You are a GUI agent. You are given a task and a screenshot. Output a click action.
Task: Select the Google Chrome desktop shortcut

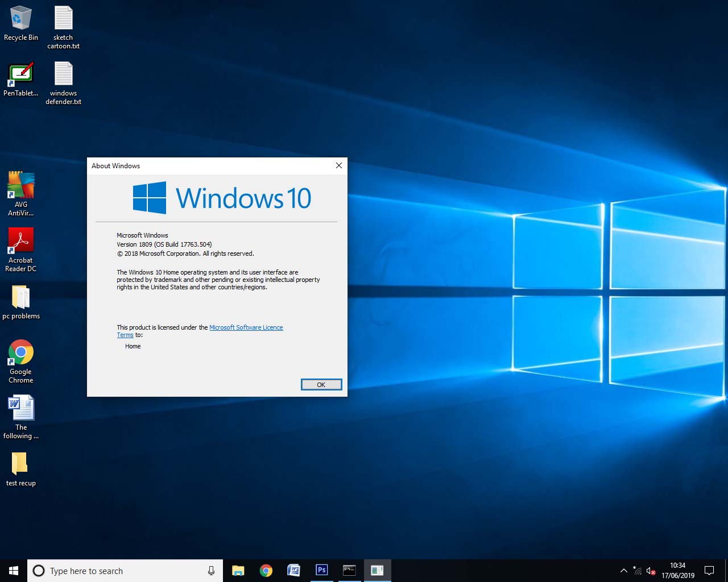21,361
